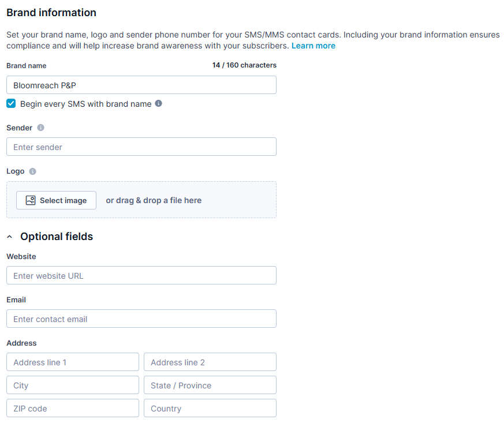Click the Optional fields heading

pyautogui.click(x=57, y=237)
